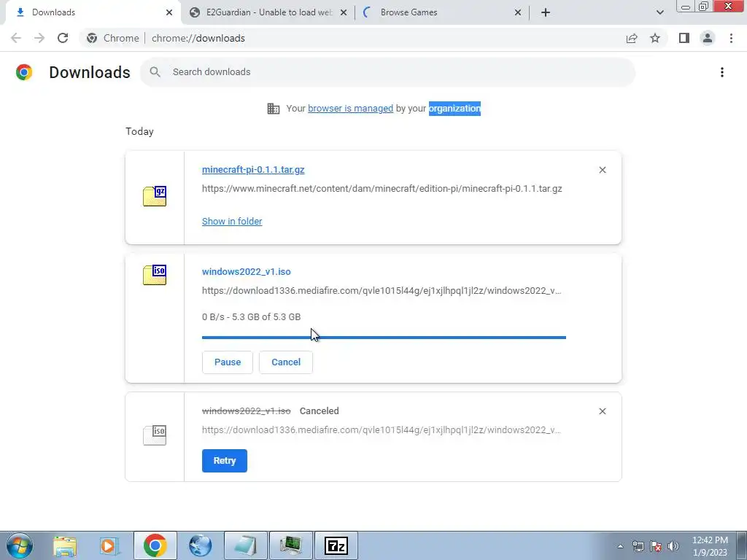Open Windows Explorer from the taskbar
This screenshot has height=560, width=747.
pyautogui.click(x=65, y=545)
